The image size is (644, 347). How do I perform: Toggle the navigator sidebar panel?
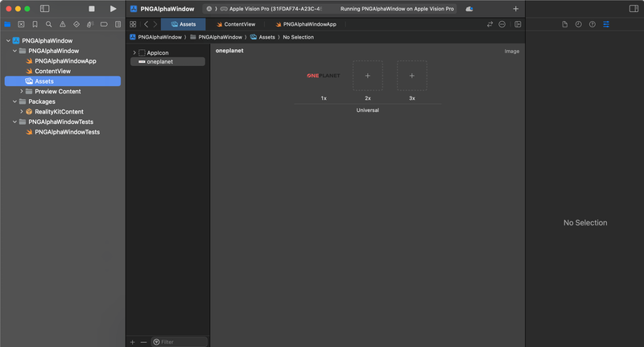[x=45, y=9]
